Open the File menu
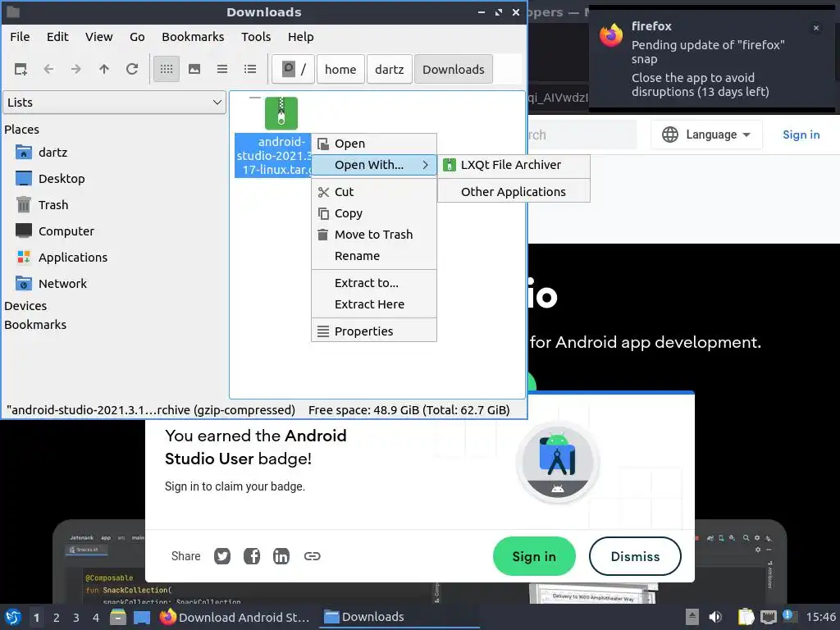 20,37
